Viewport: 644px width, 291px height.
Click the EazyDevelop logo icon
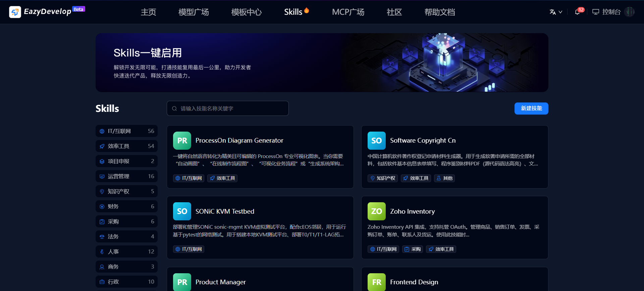(15, 12)
